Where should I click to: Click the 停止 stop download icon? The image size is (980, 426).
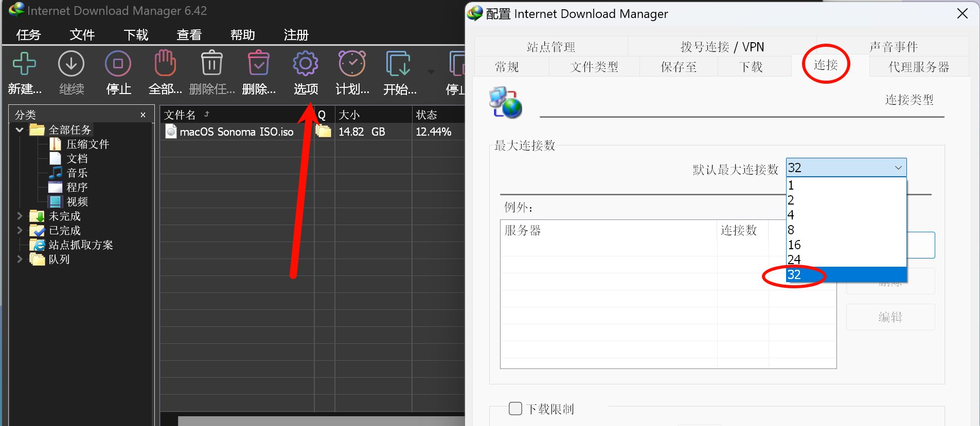click(118, 64)
